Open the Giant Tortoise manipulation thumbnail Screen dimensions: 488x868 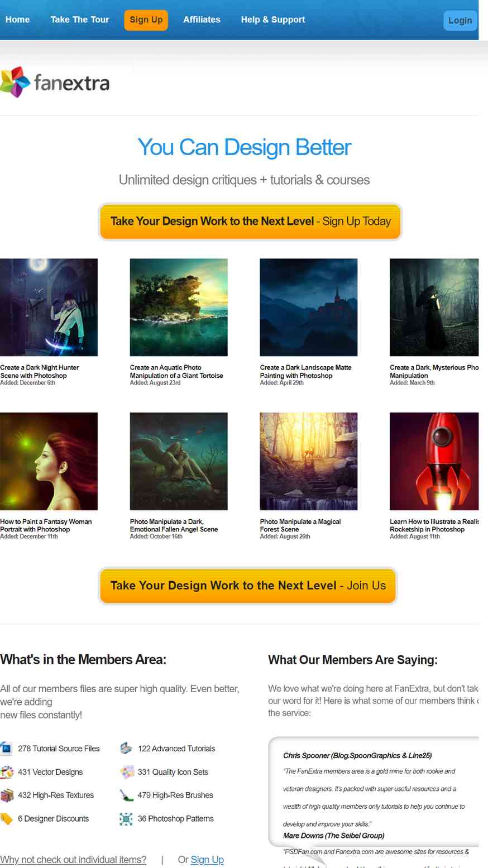[x=179, y=307]
